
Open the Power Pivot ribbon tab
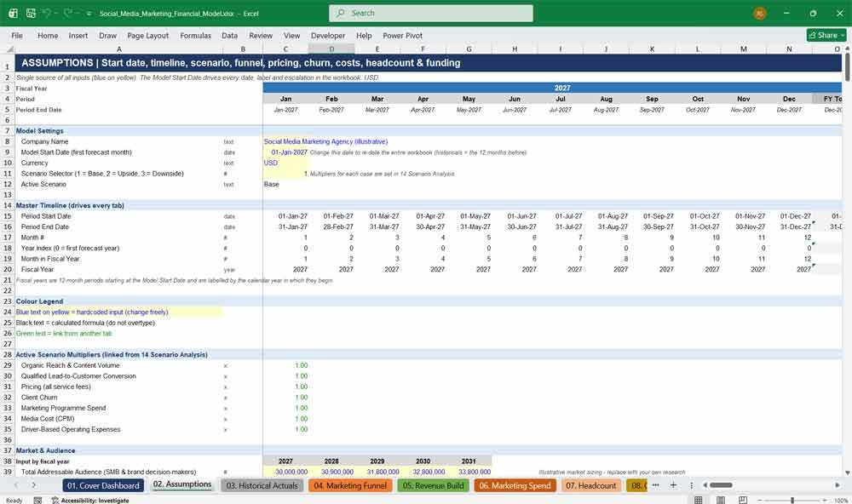403,35
